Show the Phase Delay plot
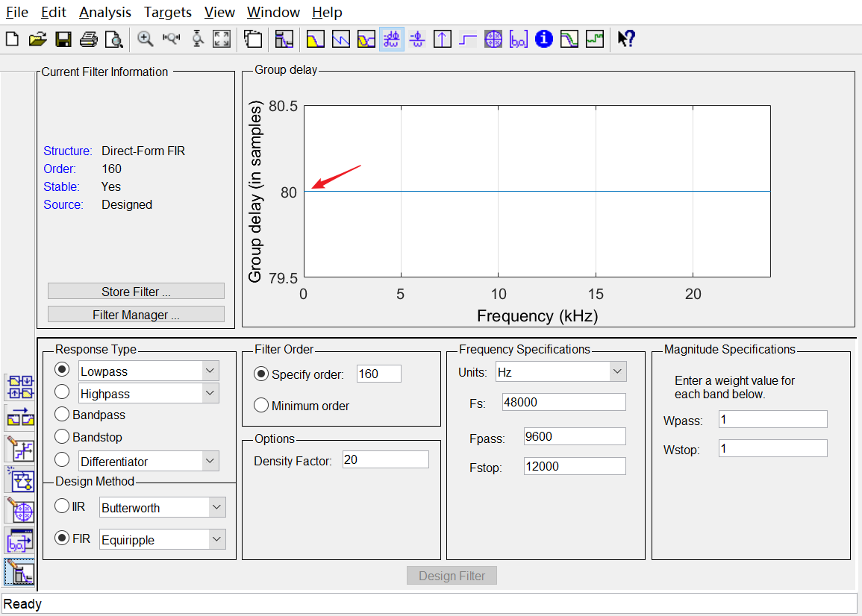 point(417,39)
